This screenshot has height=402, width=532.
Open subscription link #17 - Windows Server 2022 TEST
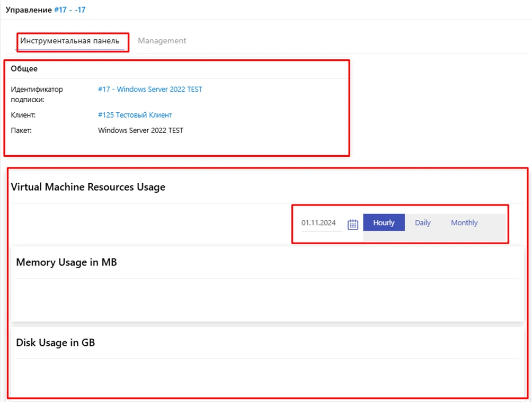click(150, 90)
